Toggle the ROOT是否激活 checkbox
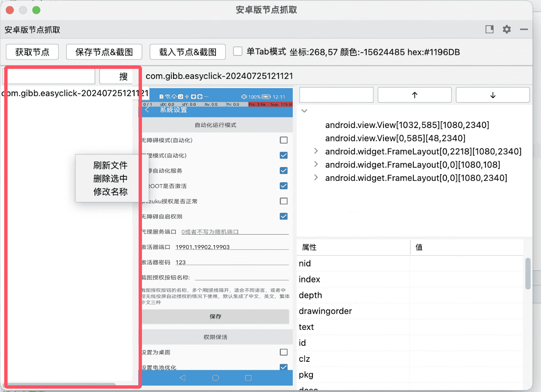Screen dimensions: 541x392 pos(284,186)
